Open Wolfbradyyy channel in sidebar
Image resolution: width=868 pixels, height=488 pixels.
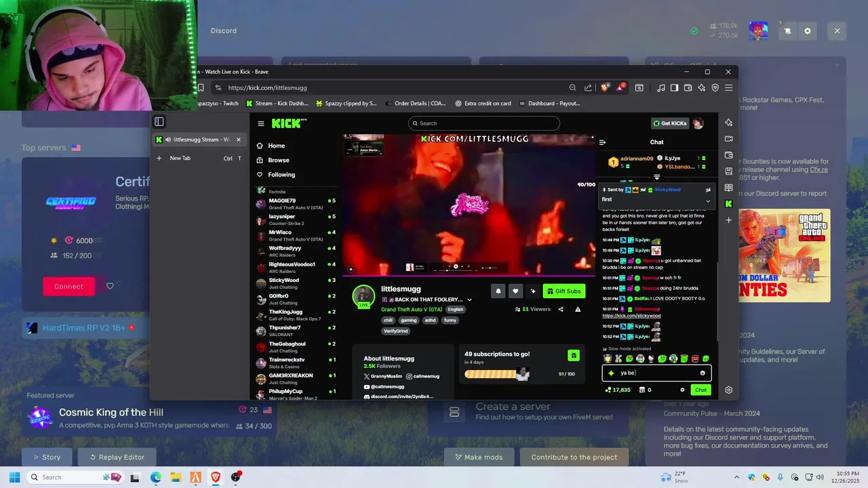296,251
